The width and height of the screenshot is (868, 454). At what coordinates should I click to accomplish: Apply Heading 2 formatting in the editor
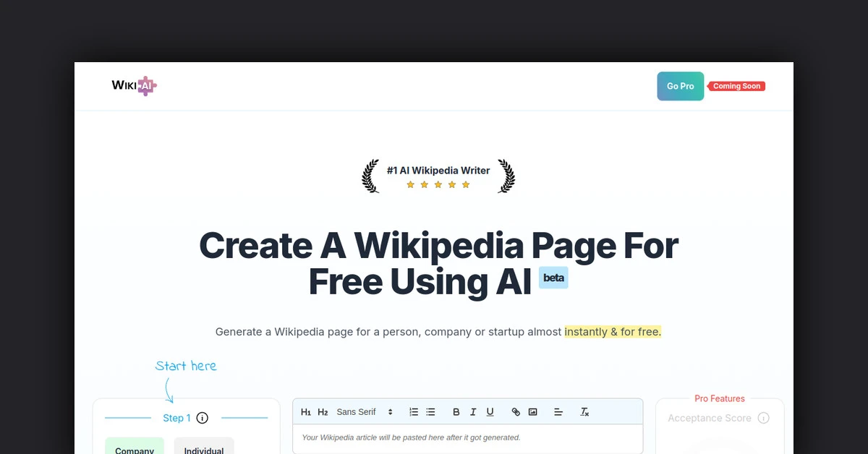point(323,411)
